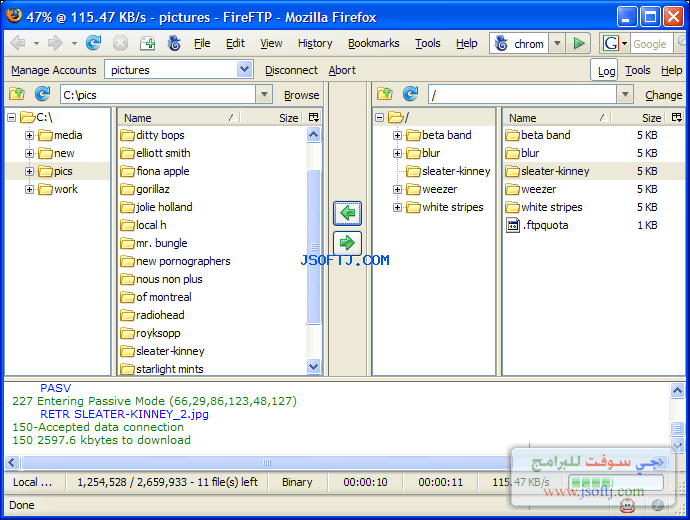
Task: Go up one remote directory icon
Action: pos(385,94)
